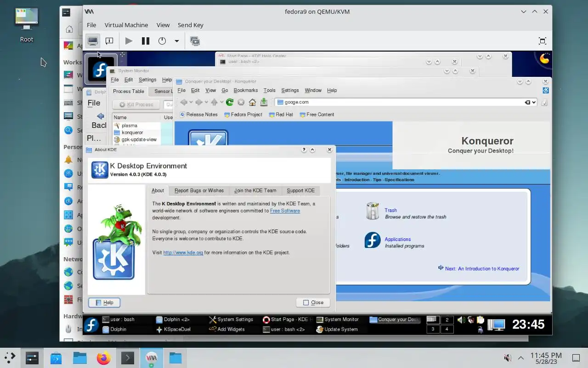Click Kill Process in System Monitor
The width and height of the screenshot is (588, 368).
pyautogui.click(x=136, y=104)
